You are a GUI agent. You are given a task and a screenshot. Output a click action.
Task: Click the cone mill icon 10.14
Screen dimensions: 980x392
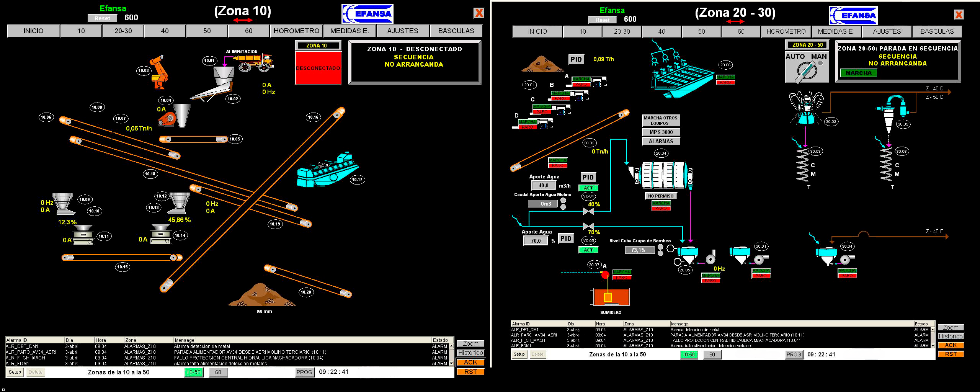161,234
